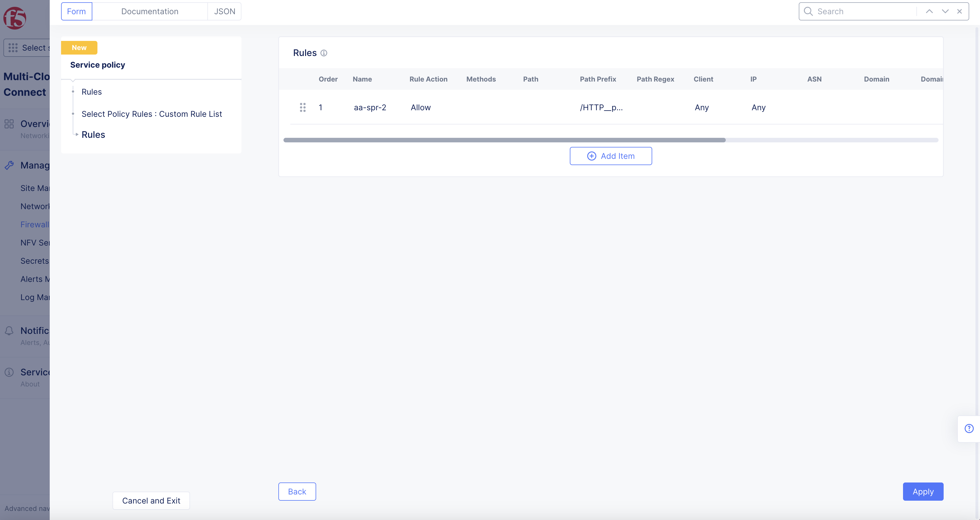980x520 pixels.
Task: Click the Back button
Action: point(297,492)
